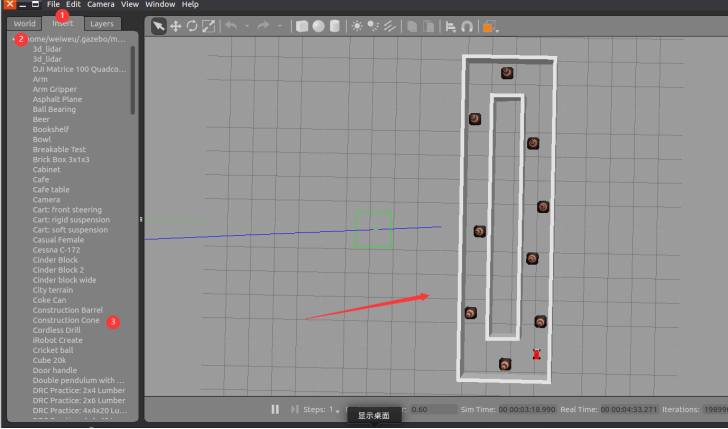Image resolution: width=728 pixels, height=429 pixels.
Task: Click the Sim Time value field
Action: click(x=527, y=410)
